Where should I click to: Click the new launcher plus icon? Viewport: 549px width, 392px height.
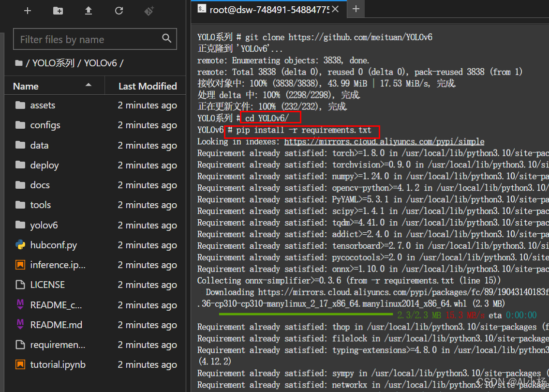click(28, 11)
